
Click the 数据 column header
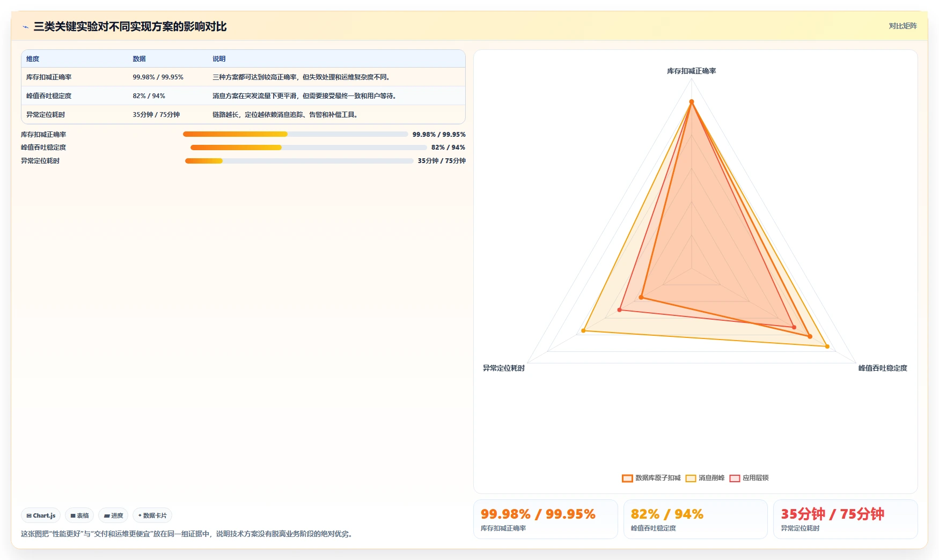[x=139, y=59]
